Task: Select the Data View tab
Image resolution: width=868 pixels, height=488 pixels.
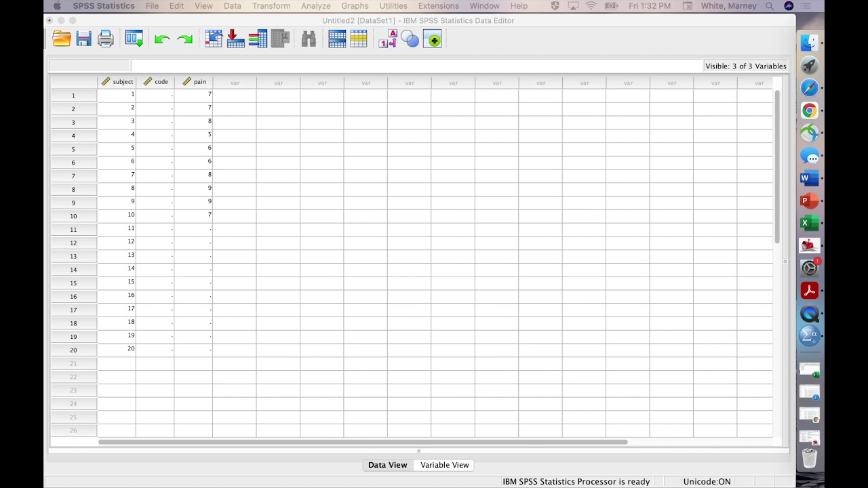Action: (x=387, y=465)
